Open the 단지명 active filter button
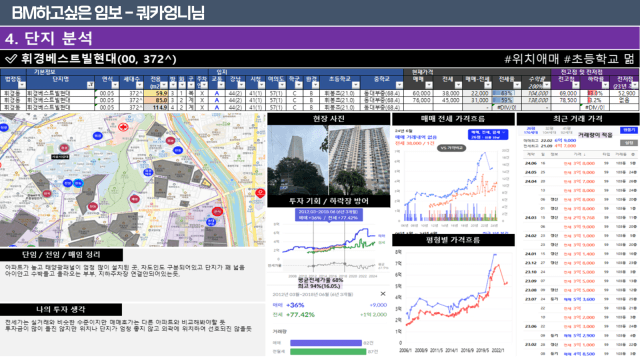This screenshot has width=640, height=360. pos(90,85)
